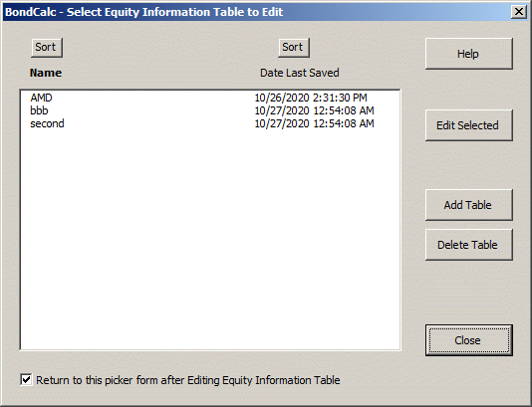
Task: Click the date in the bbb row
Action: [314, 110]
